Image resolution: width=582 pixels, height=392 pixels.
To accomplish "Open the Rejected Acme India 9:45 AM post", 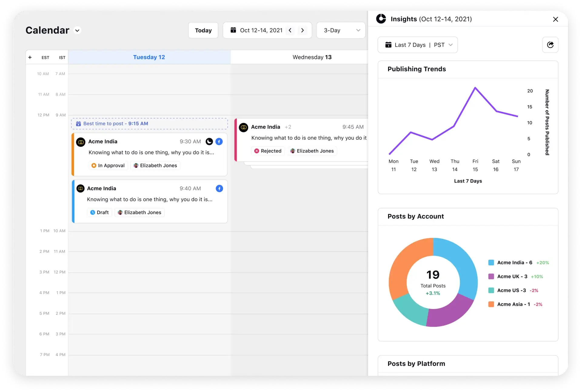I will coord(303,138).
